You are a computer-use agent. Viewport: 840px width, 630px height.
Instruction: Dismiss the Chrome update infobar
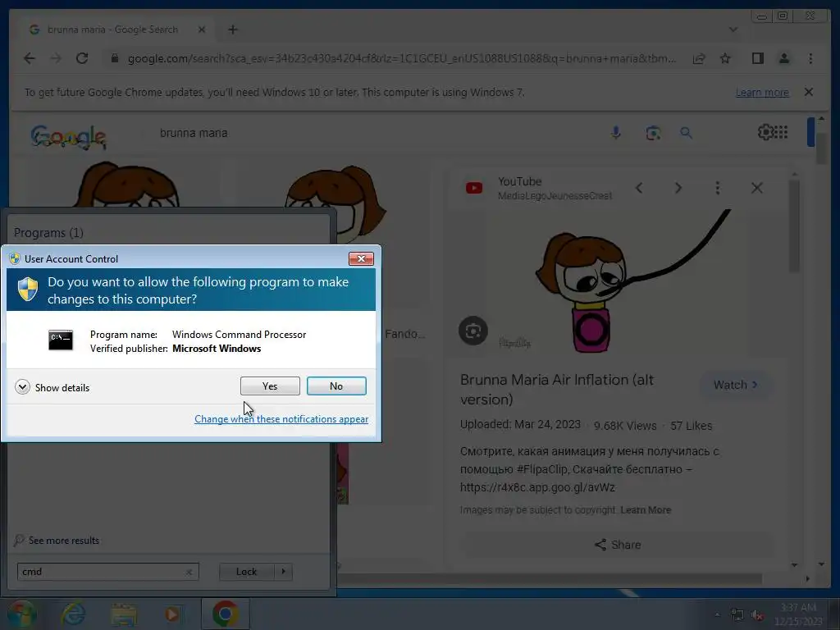tap(809, 92)
